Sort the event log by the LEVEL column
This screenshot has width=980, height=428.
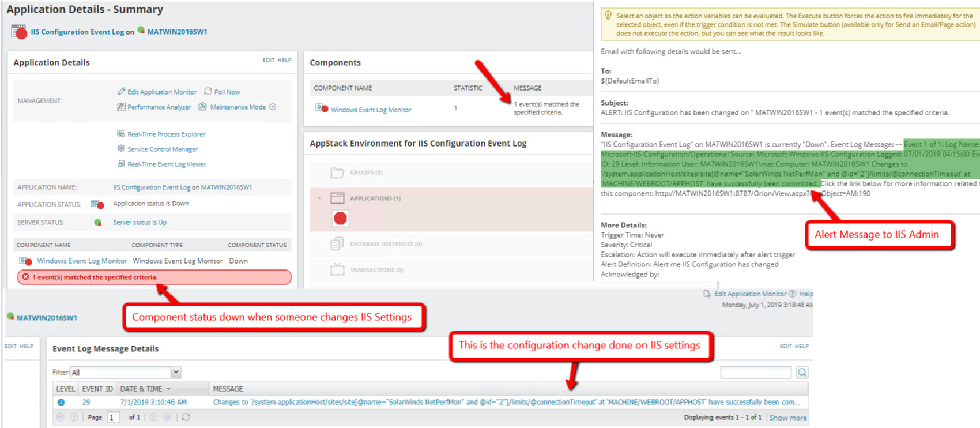(65, 389)
